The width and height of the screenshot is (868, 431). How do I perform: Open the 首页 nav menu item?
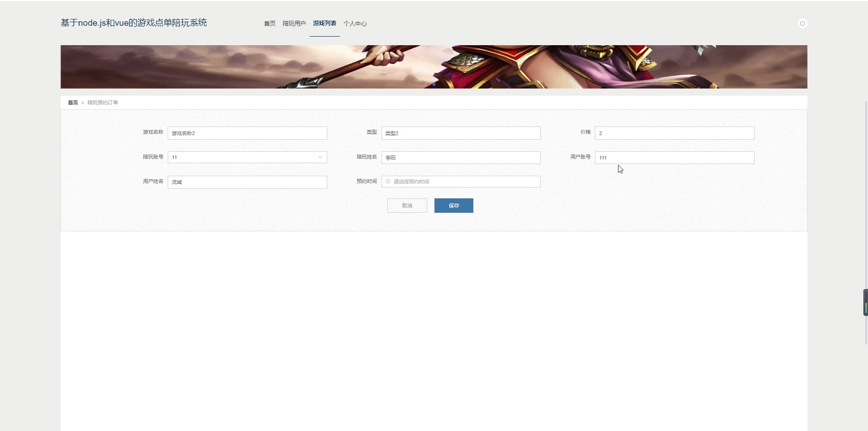[x=270, y=23]
